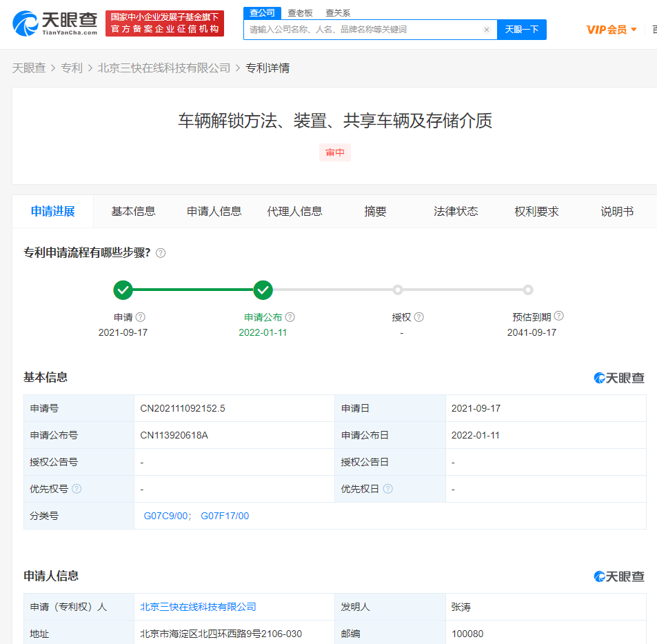Click help icon next to 预估到期 step

pos(558,316)
